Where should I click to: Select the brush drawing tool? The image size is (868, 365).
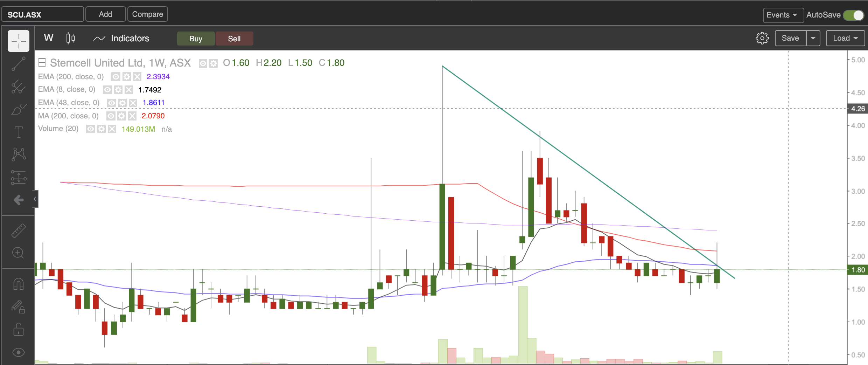19,109
